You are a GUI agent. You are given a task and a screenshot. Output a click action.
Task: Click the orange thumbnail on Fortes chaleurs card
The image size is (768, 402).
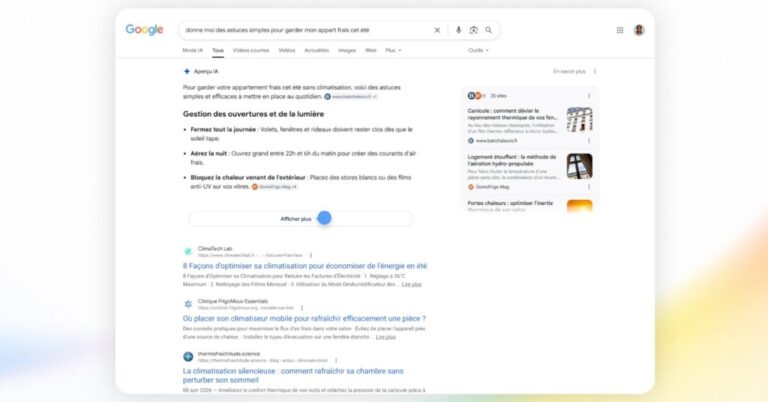(x=579, y=206)
